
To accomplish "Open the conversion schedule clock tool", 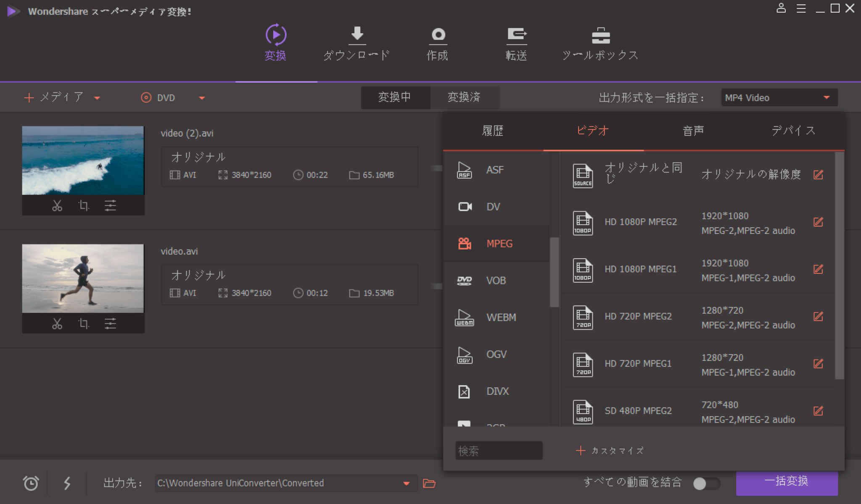I will 30,483.
